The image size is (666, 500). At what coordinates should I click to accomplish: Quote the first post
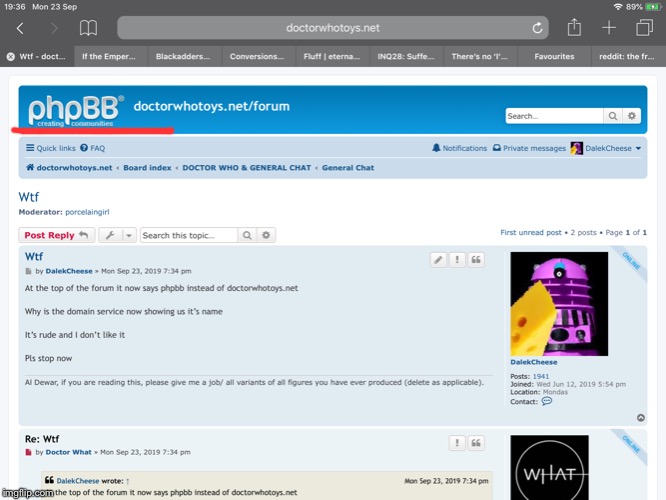click(x=476, y=260)
